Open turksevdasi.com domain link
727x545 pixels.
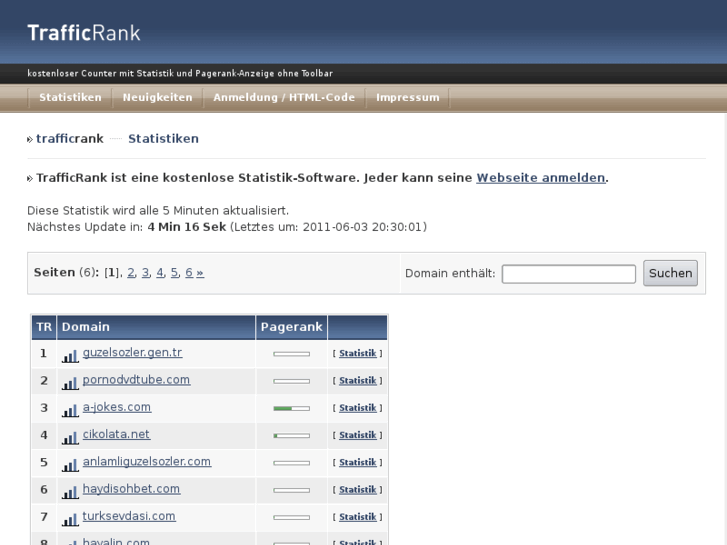click(x=129, y=516)
